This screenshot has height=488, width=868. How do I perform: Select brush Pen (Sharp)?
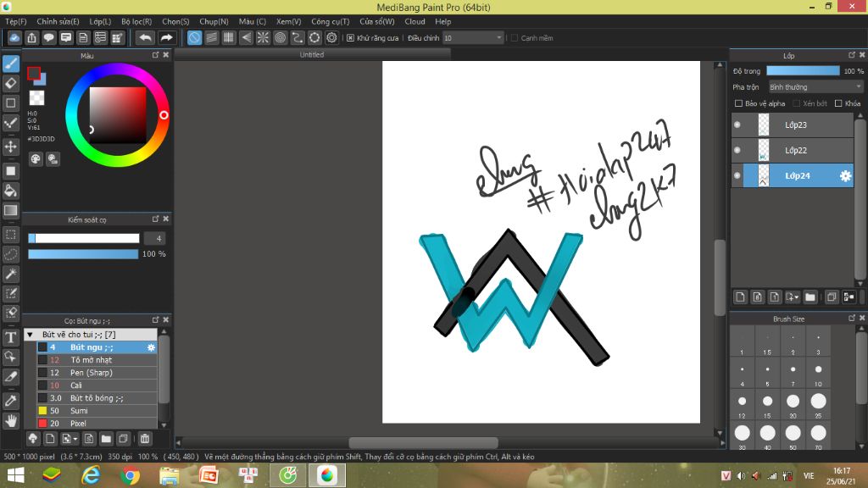(x=97, y=373)
